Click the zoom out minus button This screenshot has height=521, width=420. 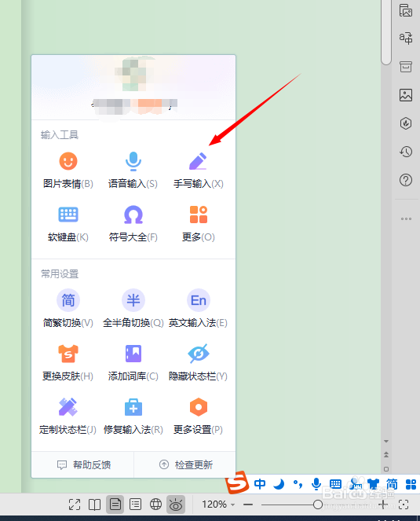(248, 504)
